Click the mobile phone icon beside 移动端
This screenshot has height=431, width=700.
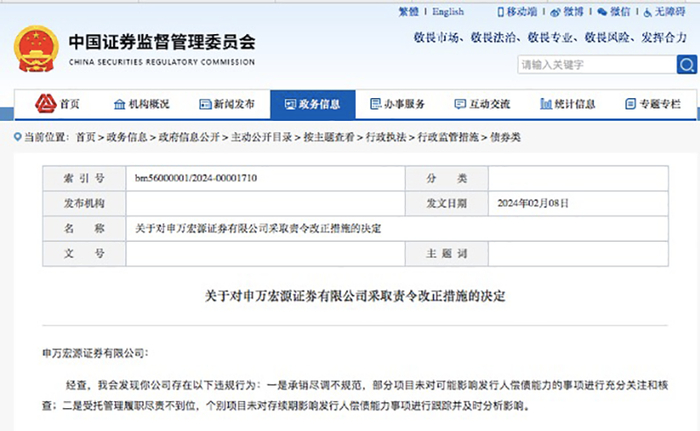(x=500, y=12)
